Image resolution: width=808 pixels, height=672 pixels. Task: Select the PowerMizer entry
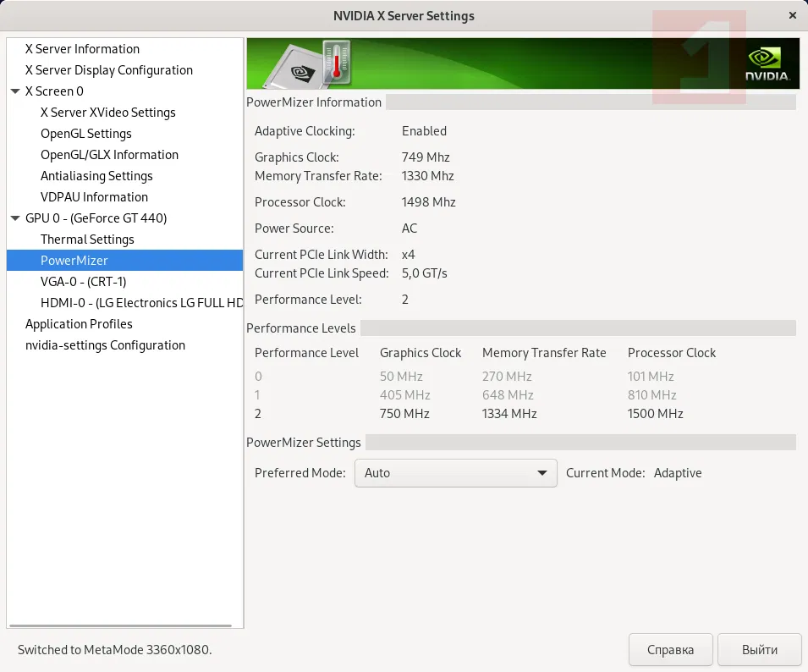click(x=124, y=260)
